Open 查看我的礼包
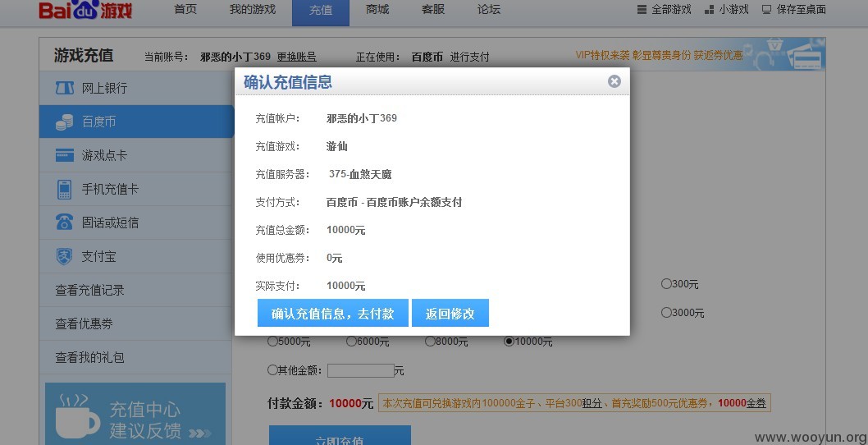Viewport: 868px width, 445px height. coord(89,357)
